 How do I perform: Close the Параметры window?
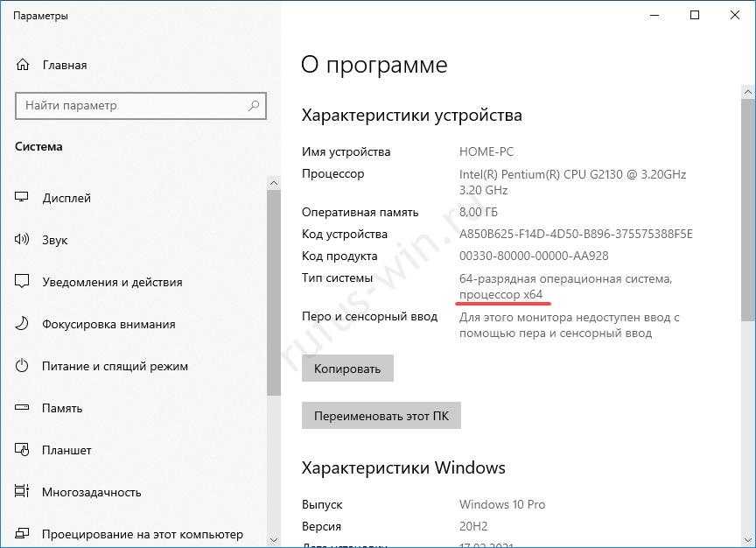[x=735, y=16]
